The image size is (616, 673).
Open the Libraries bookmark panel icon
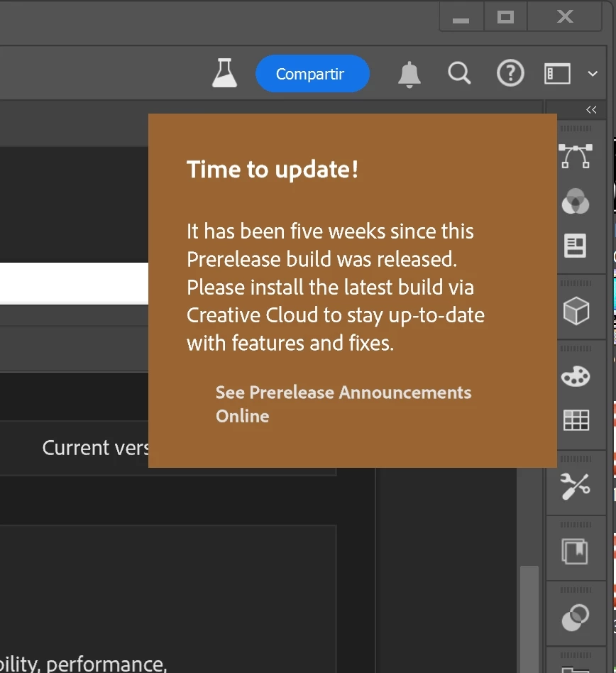[576, 552]
